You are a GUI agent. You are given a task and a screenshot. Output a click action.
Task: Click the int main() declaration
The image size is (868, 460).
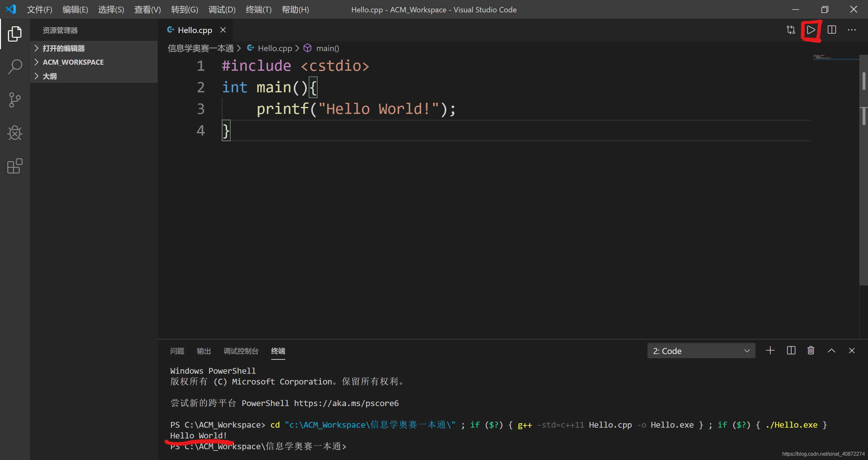(270, 87)
